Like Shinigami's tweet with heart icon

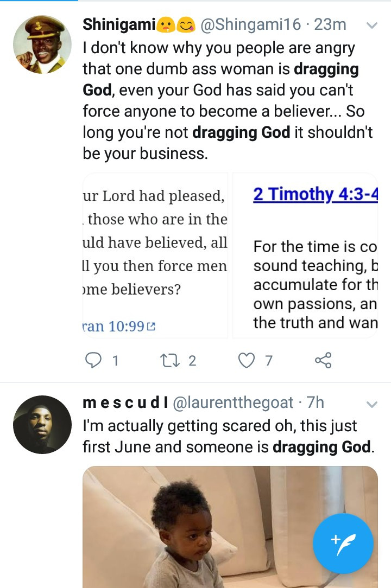(247, 360)
